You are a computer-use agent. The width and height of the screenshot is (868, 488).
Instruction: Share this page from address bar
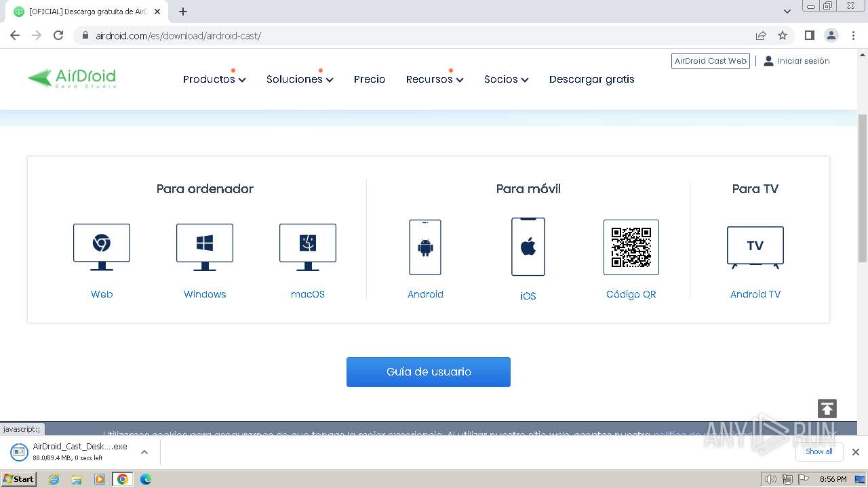pos(761,35)
